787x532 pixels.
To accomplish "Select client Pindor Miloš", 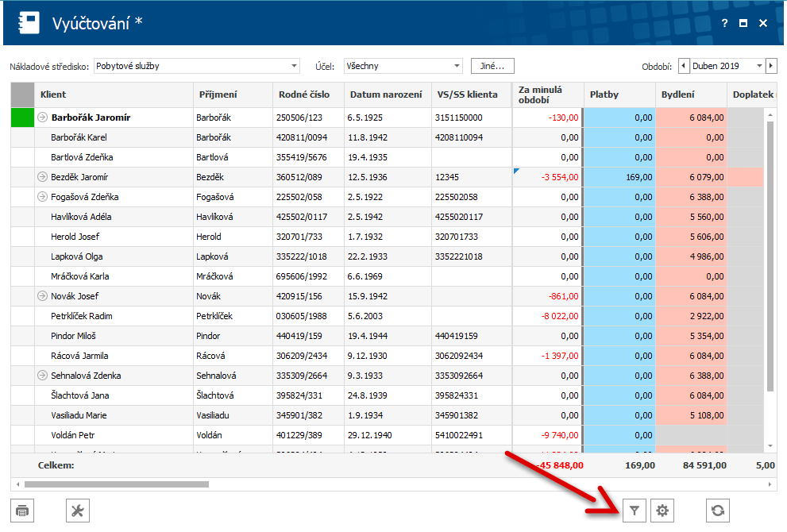I will click(73, 336).
